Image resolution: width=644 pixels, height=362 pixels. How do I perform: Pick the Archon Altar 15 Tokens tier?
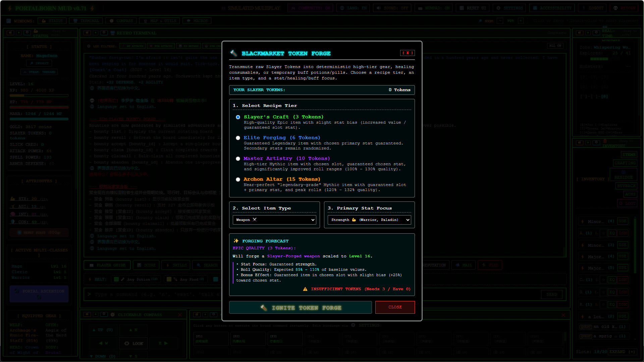238,179
